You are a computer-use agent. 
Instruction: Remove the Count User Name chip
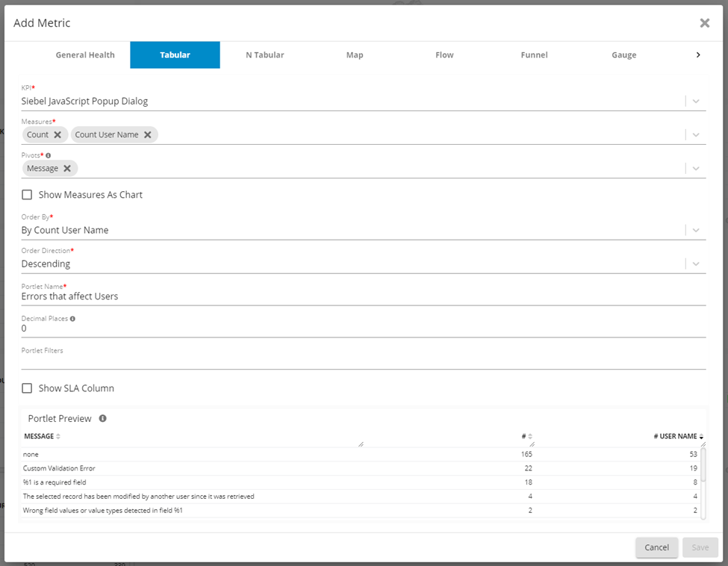click(x=148, y=134)
